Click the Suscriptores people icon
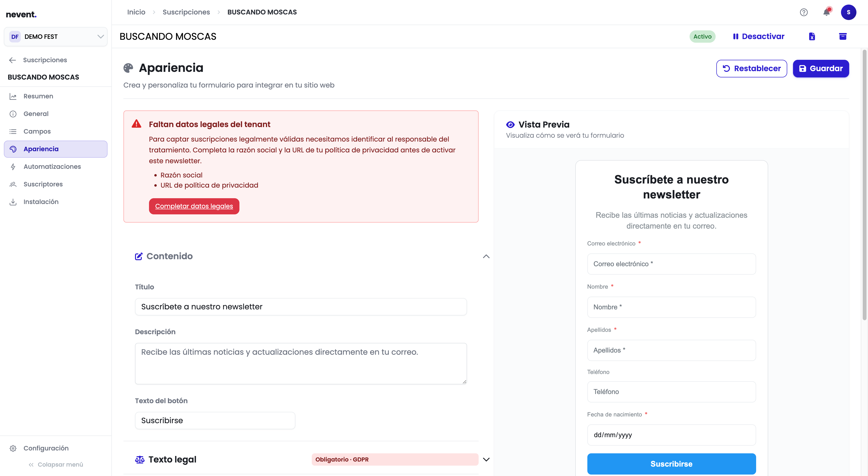The width and height of the screenshot is (868, 476). (13, 184)
